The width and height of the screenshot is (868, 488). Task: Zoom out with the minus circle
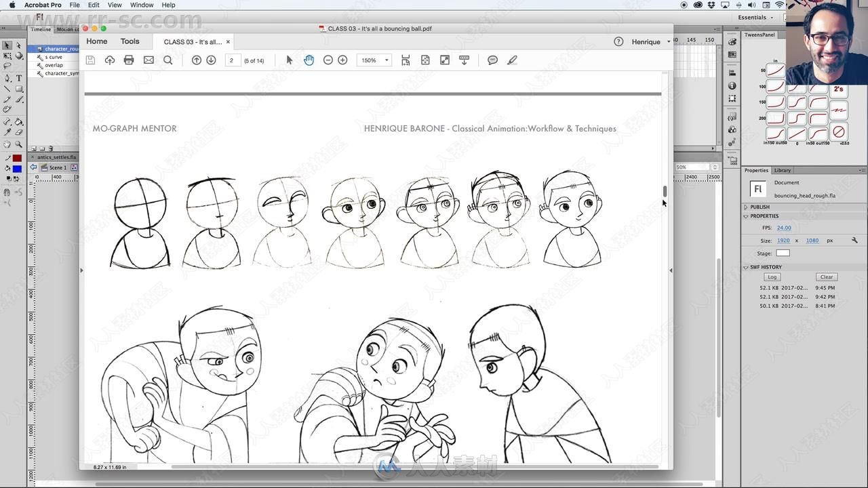328,60
